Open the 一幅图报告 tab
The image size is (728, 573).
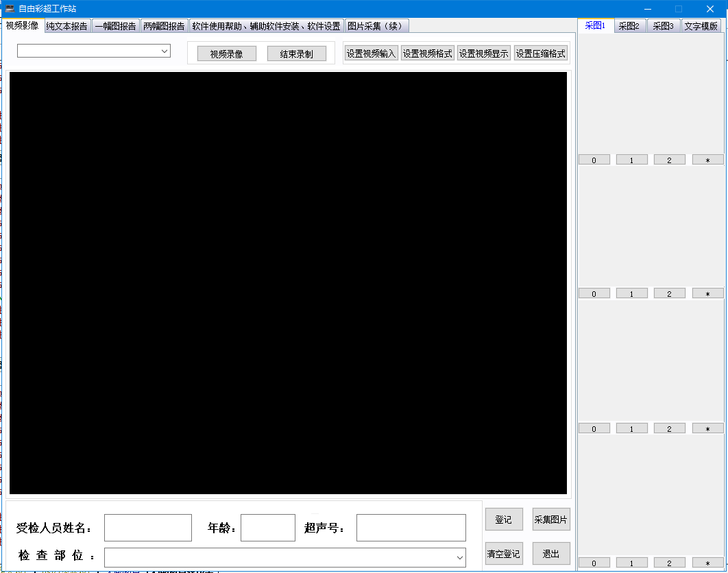115,26
